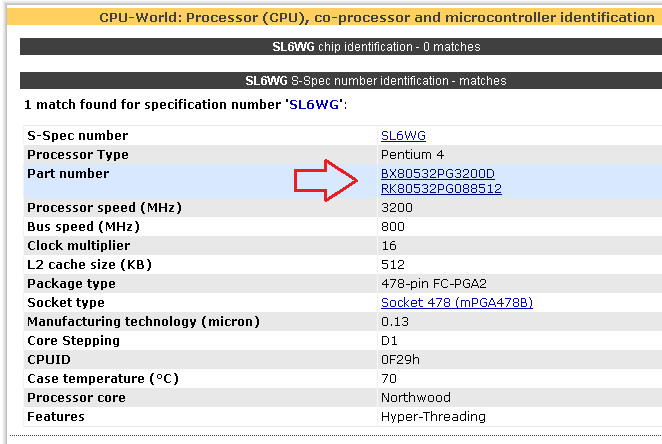662x444 pixels.
Task: Select the 'Package type' label
Action: (71, 283)
